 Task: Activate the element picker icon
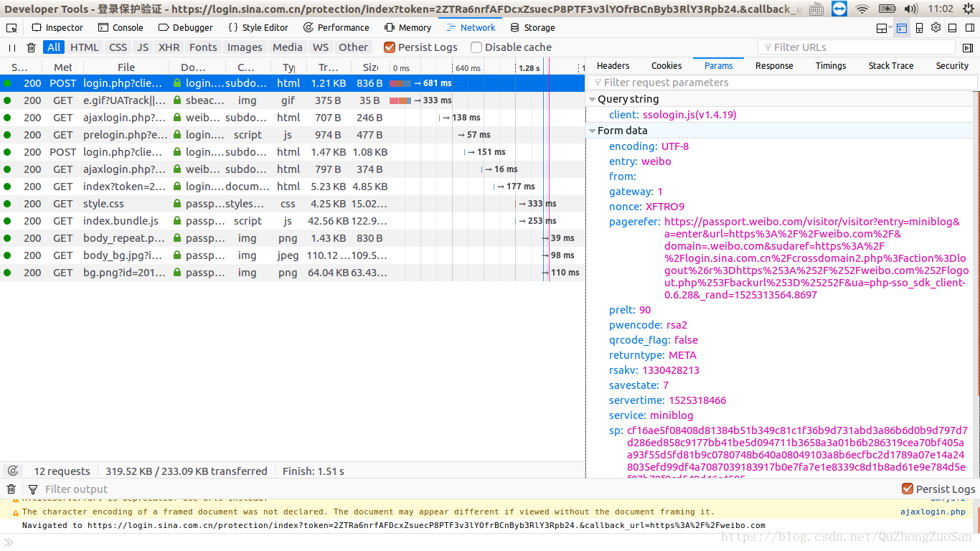[x=11, y=27]
